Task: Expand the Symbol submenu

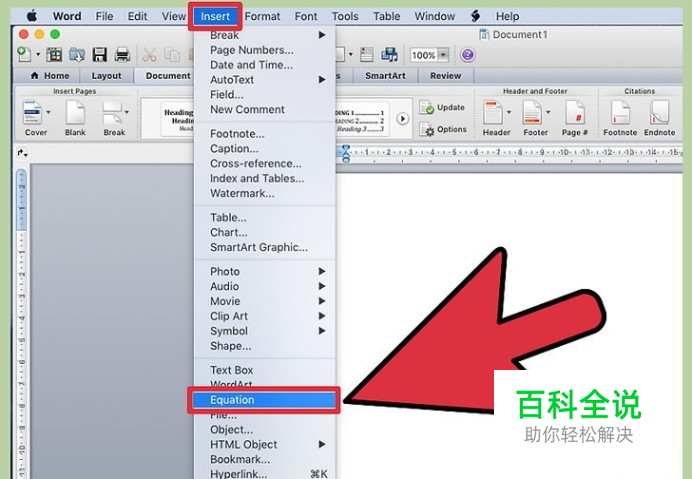Action: tap(265, 331)
